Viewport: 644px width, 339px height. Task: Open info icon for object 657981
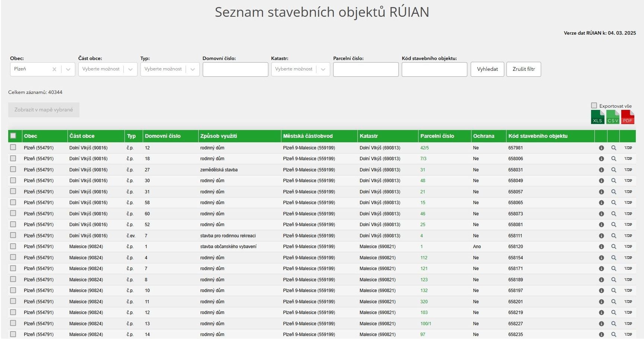coord(601,148)
